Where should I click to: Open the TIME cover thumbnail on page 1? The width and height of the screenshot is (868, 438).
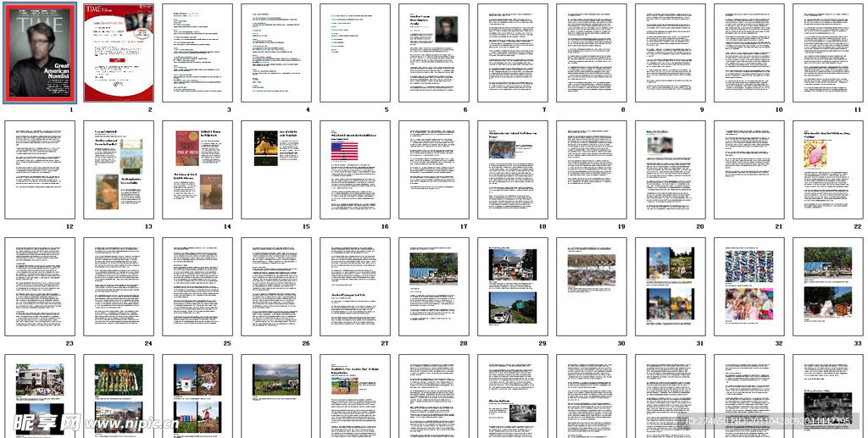click(40, 53)
